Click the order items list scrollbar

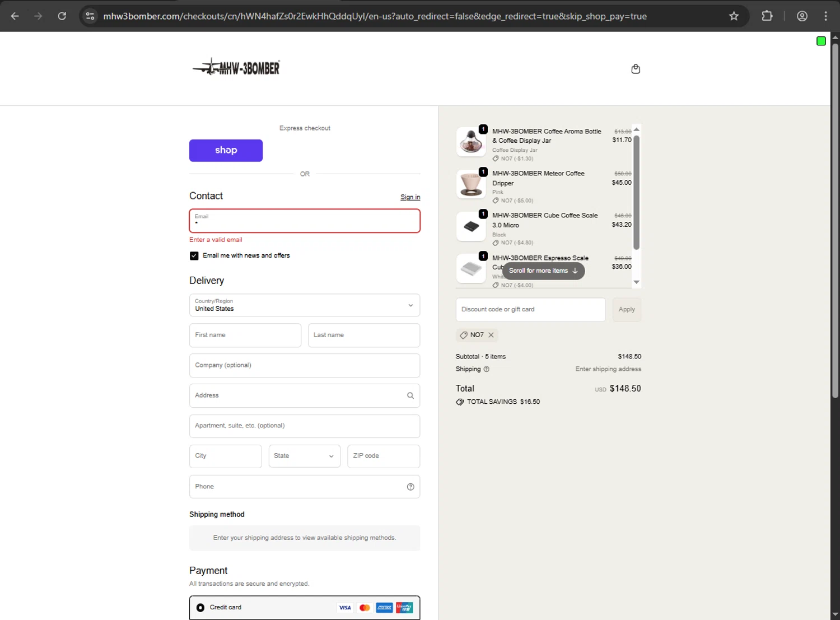636,192
